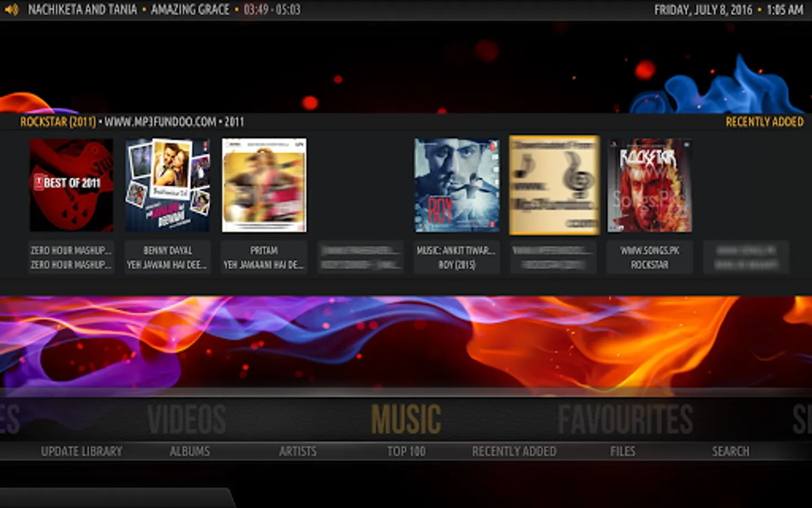812x508 pixels.
Task: Select the Music main menu item
Action: tap(406, 419)
